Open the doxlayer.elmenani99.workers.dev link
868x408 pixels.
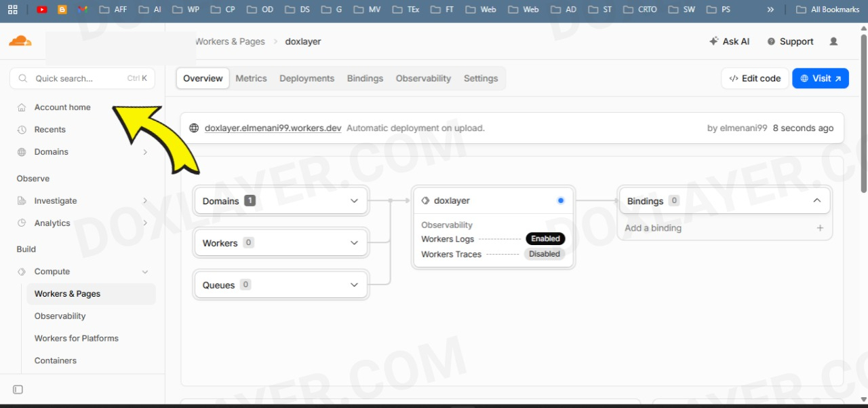[273, 128]
